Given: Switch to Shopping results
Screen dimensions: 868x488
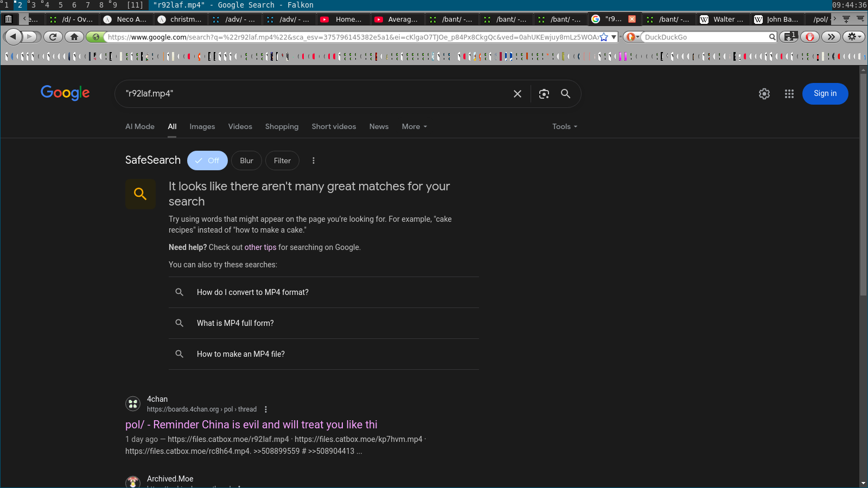Looking at the screenshot, I should point(282,126).
